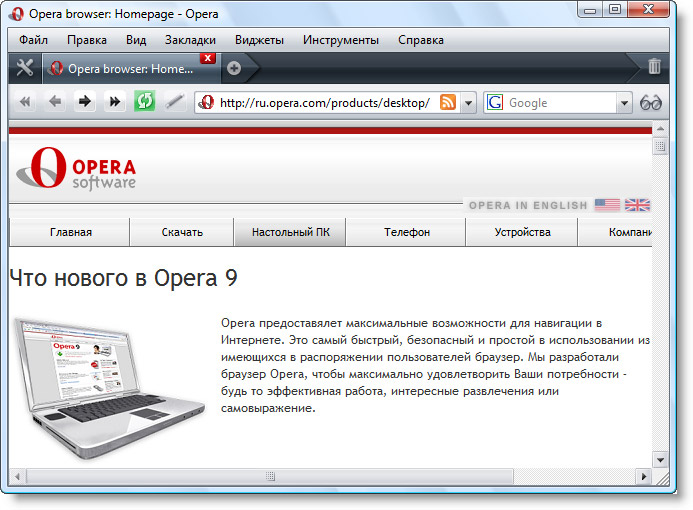693x510 pixels.
Task: Click the Fast Forward button
Action: coord(115,102)
